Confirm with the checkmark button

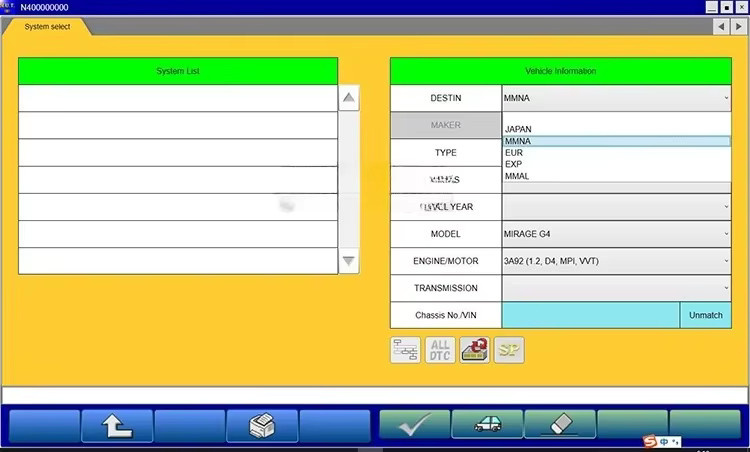point(415,424)
